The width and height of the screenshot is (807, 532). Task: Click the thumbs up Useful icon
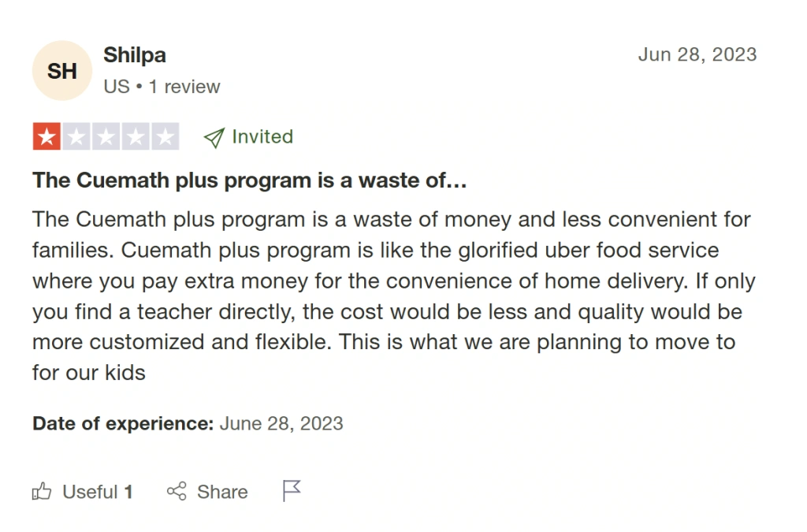coord(42,493)
